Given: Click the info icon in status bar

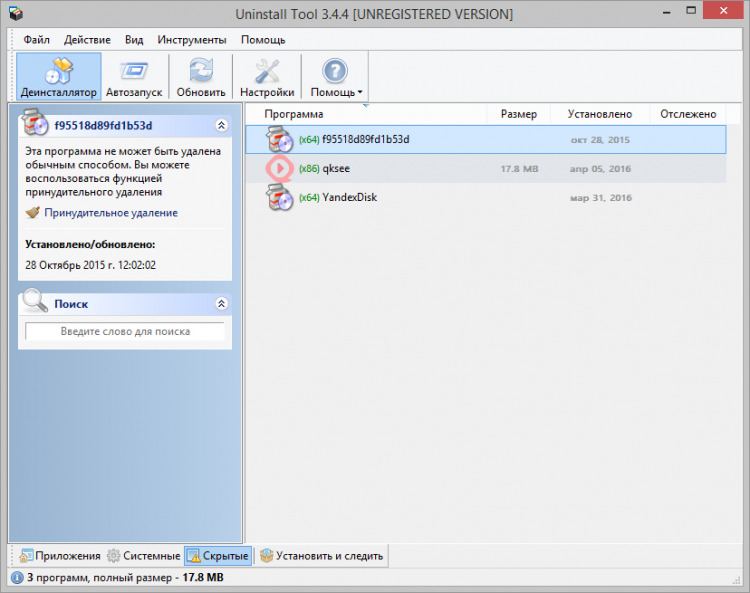Looking at the screenshot, I should [17, 578].
